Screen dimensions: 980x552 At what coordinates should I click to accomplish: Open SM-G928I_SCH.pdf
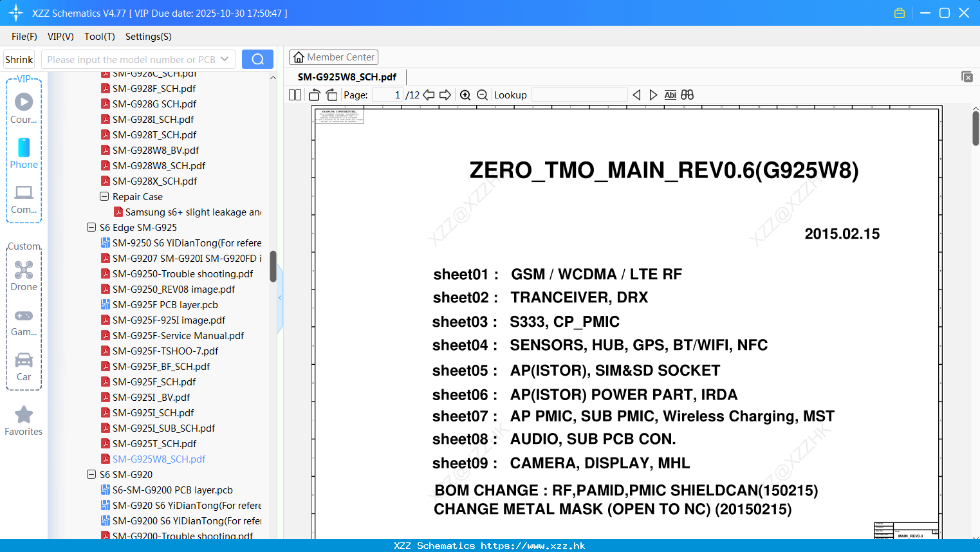tap(153, 119)
